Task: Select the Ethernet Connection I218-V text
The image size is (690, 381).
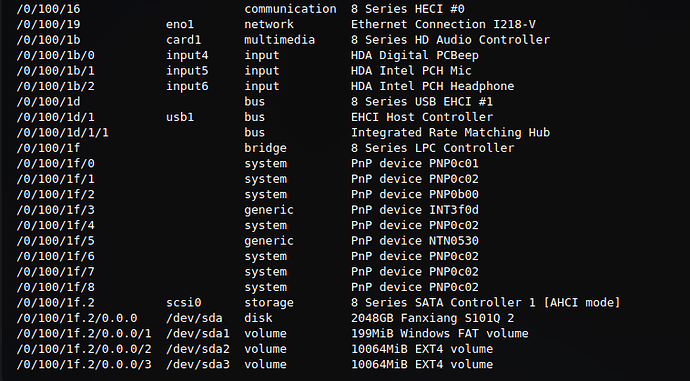Action: tap(443, 24)
